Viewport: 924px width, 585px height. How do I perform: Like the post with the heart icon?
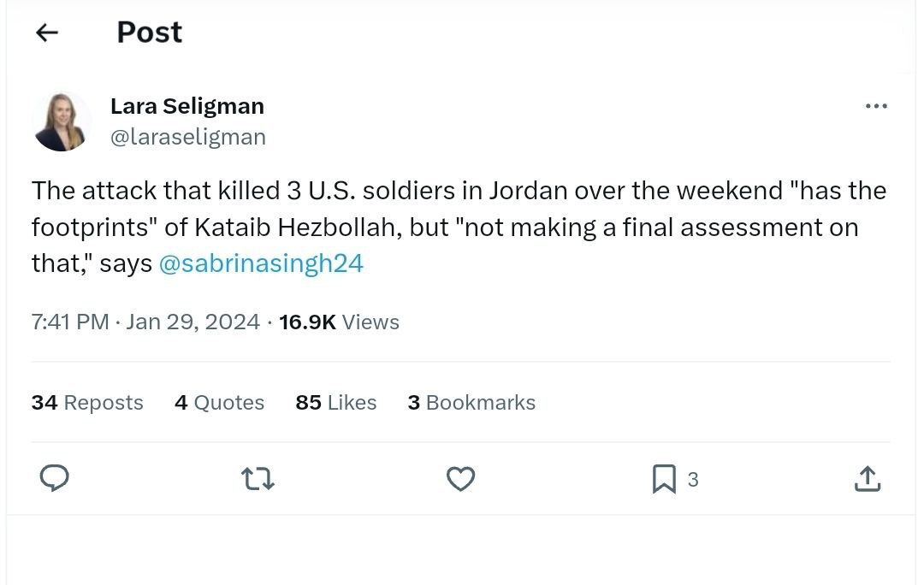click(461, 479)
